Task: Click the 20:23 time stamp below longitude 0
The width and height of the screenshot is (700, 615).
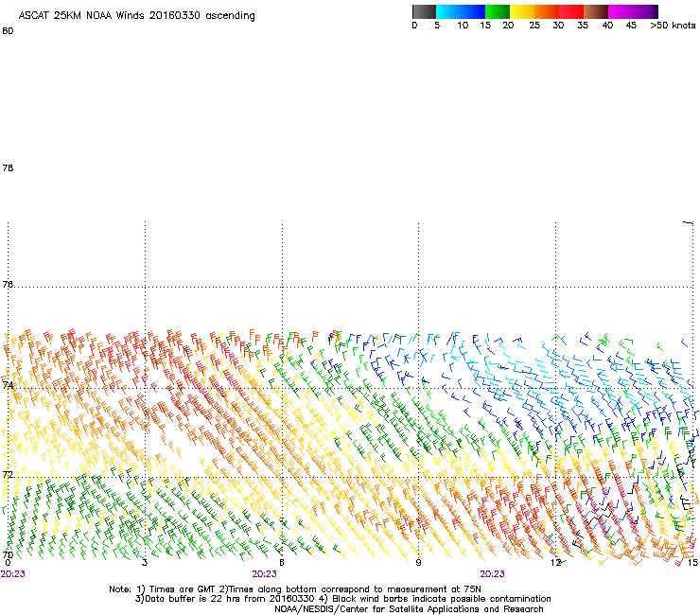Action: pyautogui.click(x=13, y=574)
